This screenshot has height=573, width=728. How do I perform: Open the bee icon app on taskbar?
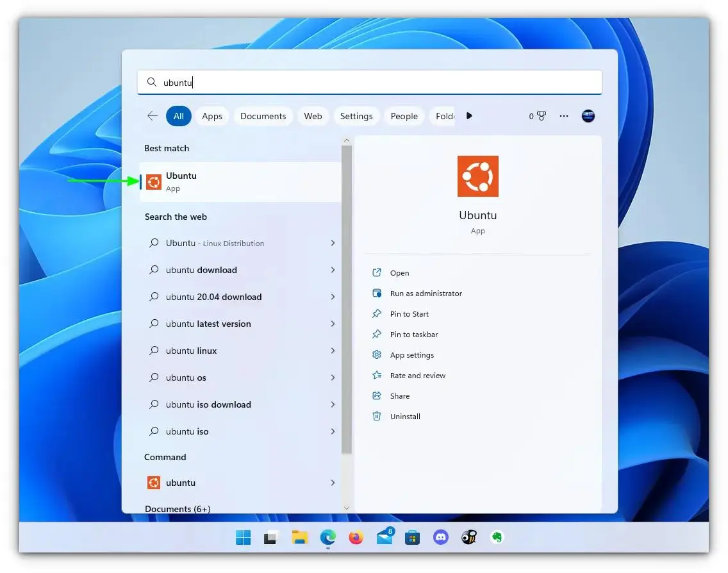click(469, 537)
